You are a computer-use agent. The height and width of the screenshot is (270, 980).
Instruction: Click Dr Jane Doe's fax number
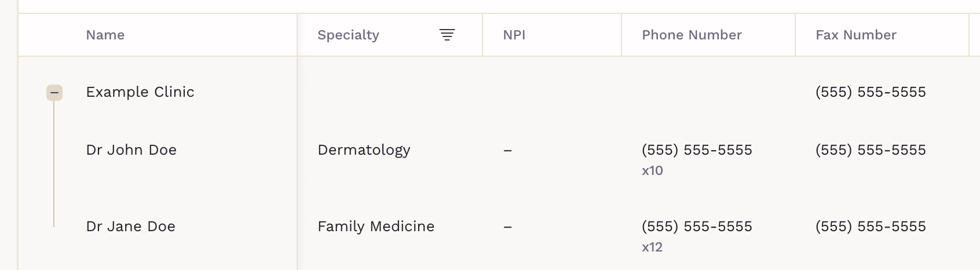point(871,227)
